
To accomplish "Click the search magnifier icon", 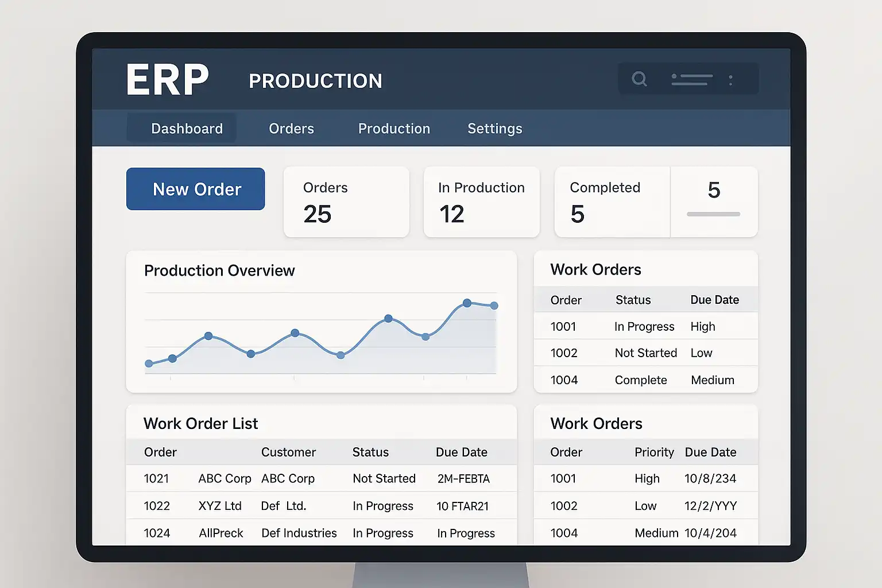I will coord(639,79).
